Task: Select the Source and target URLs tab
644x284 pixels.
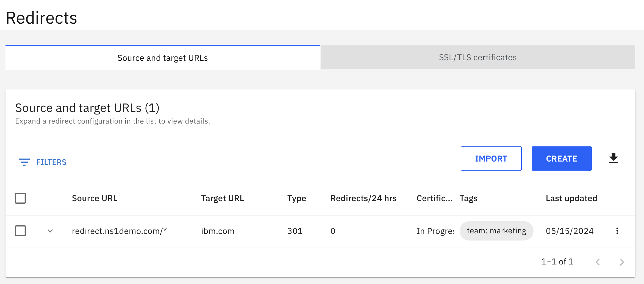Action: (x=163, y=58)
